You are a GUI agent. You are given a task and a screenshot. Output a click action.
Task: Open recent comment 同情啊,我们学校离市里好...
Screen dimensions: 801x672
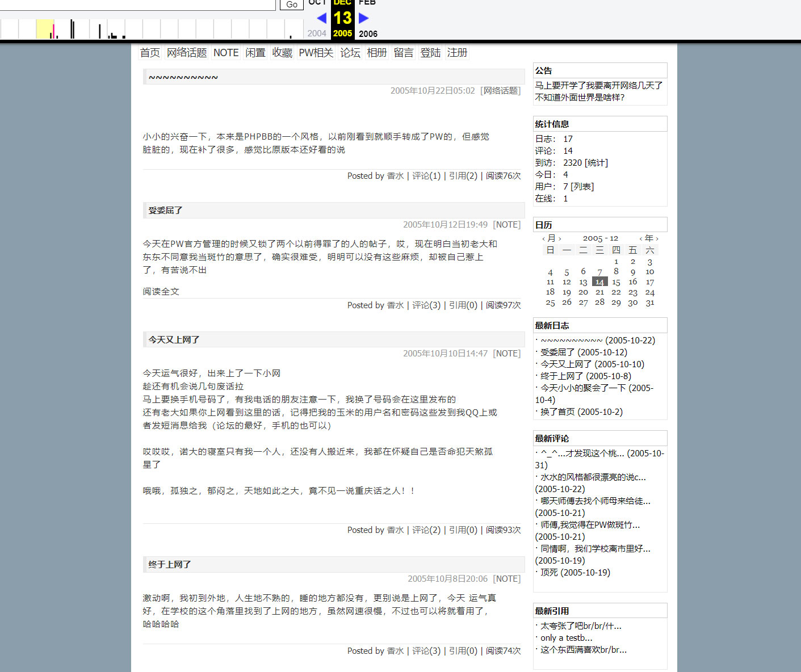pyautogui.click(x=593, y=555)
